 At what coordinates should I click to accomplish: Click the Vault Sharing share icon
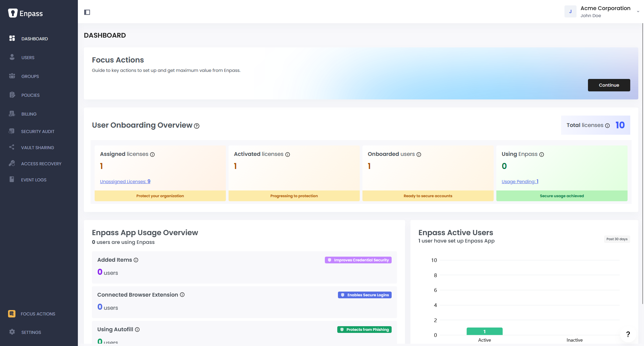tap(12, 147)
